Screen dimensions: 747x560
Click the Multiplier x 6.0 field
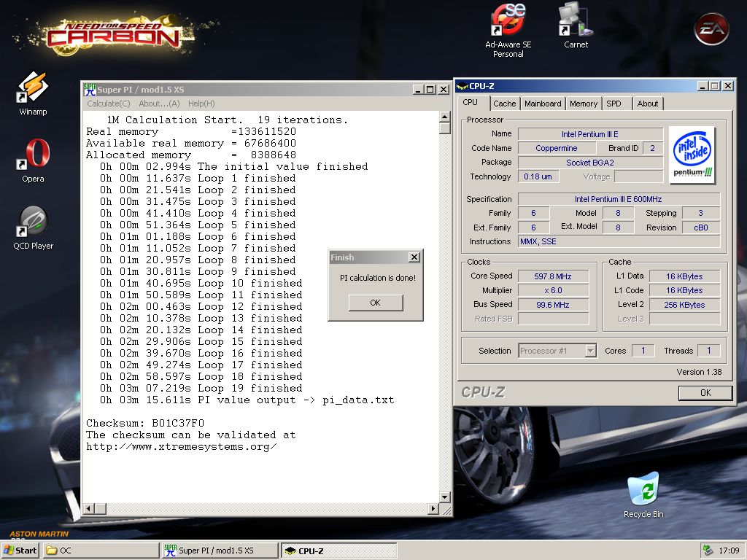point(553,290)
